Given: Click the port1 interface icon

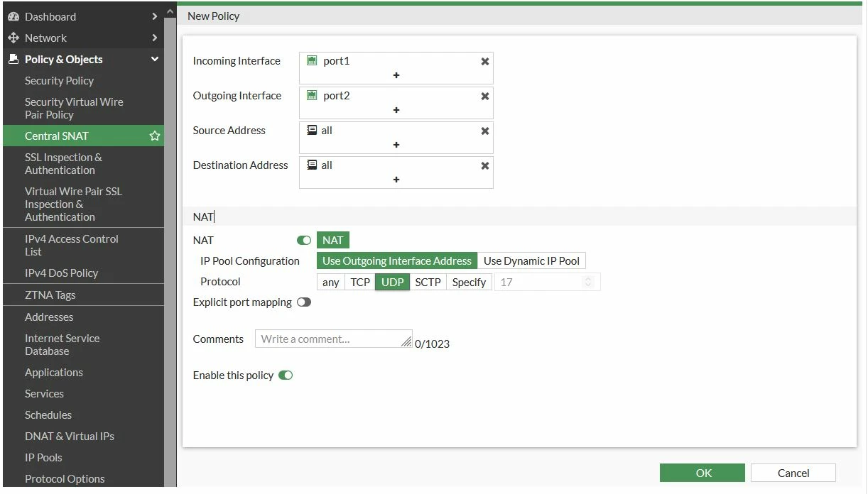Looking at the screenshot, I should pyautogui.click(x=312, y=61).
